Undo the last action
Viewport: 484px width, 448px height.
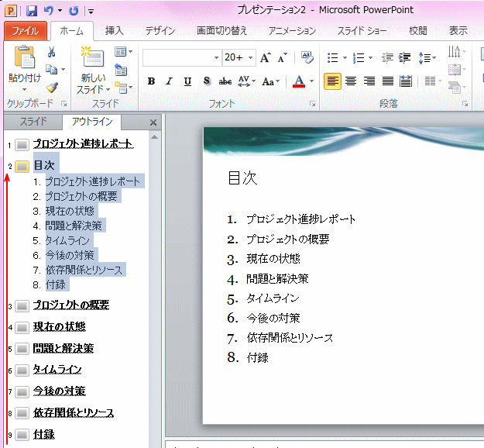(49, 11)
